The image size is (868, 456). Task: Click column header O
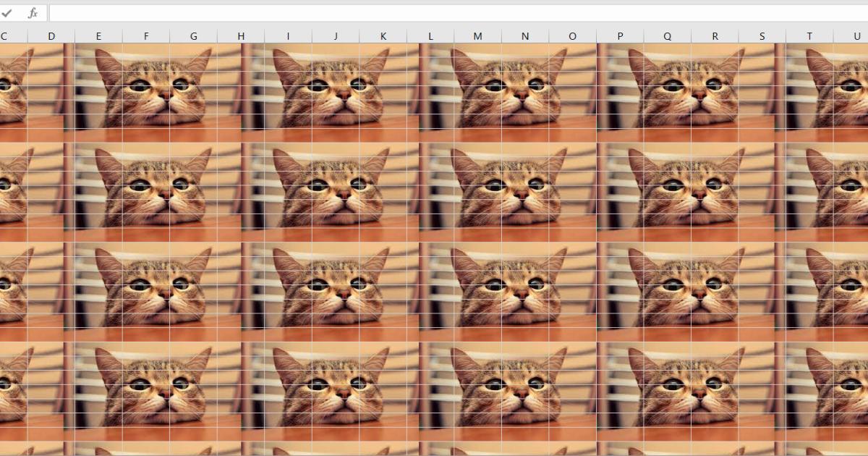pyautogui.click(x=573, y=34)
